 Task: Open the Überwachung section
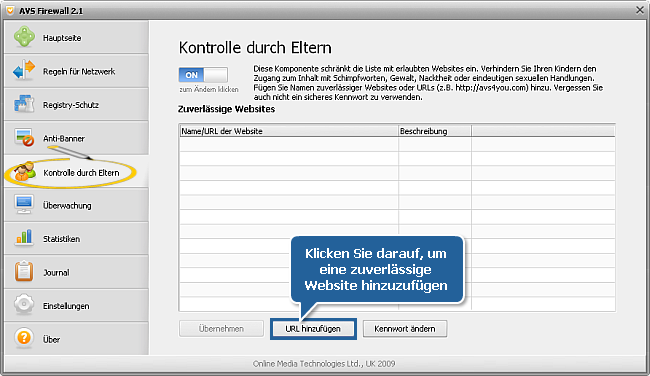click(76, 205)
